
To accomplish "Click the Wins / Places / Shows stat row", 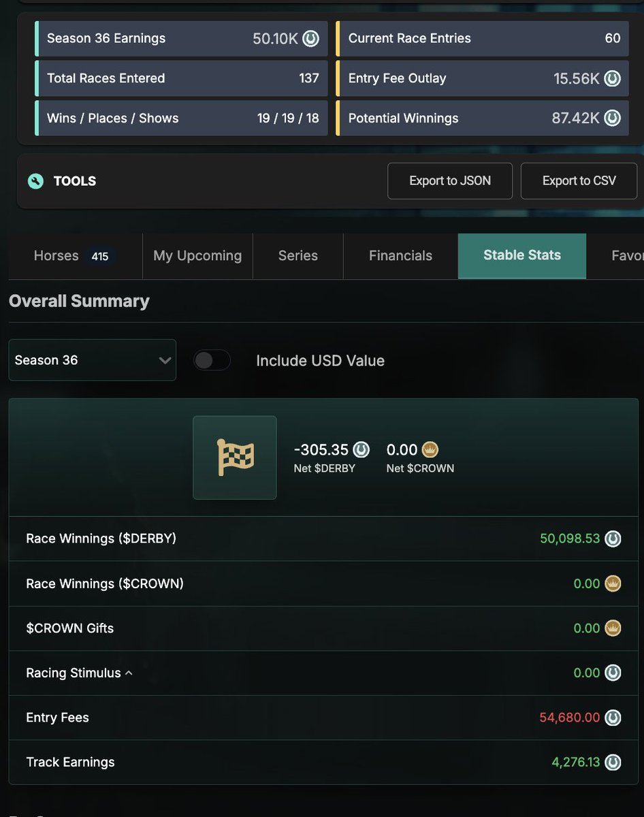I will pyautogui.click(x=182, y=118).
